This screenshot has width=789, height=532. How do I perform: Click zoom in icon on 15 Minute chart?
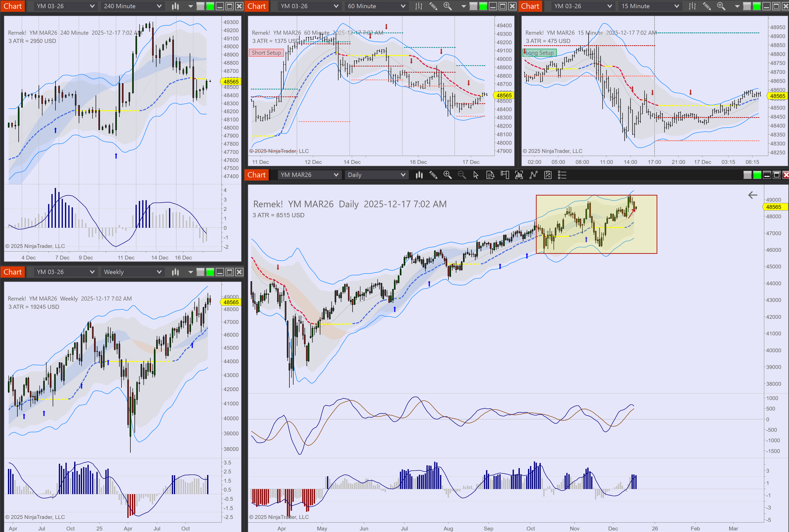click(721, 6)
